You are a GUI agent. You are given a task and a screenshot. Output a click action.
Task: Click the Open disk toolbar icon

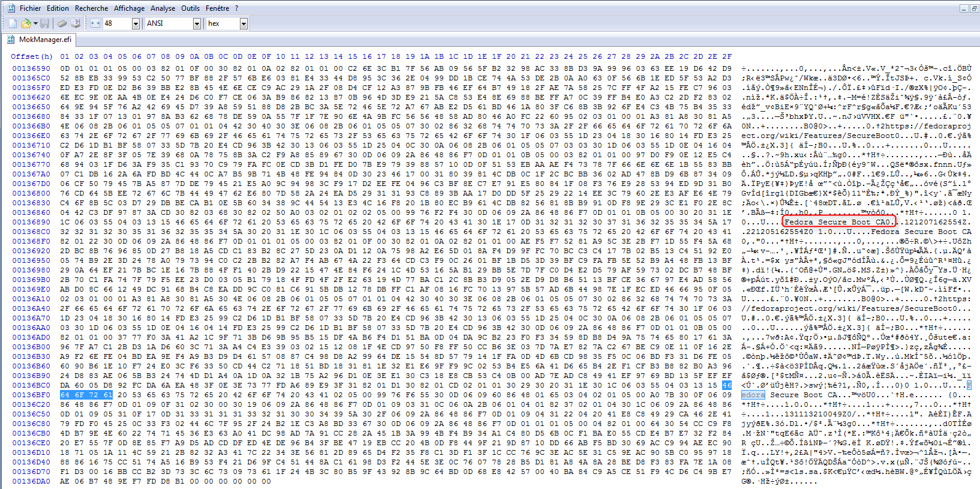click(76, 23)
